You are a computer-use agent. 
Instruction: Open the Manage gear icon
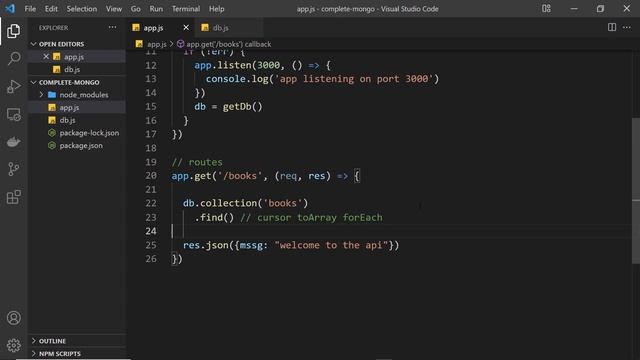pyautogui.click(x=13, y=345)
